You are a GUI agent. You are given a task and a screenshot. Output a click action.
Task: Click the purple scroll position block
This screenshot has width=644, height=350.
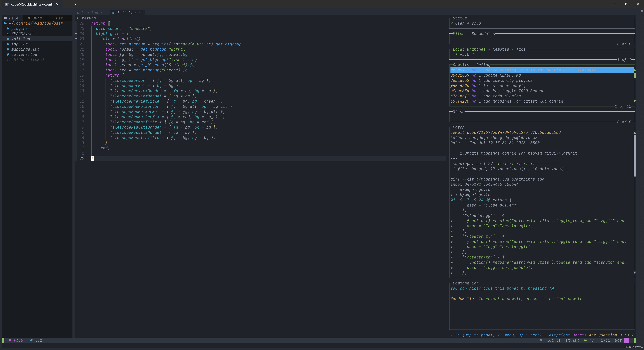[x=627, y=340]
